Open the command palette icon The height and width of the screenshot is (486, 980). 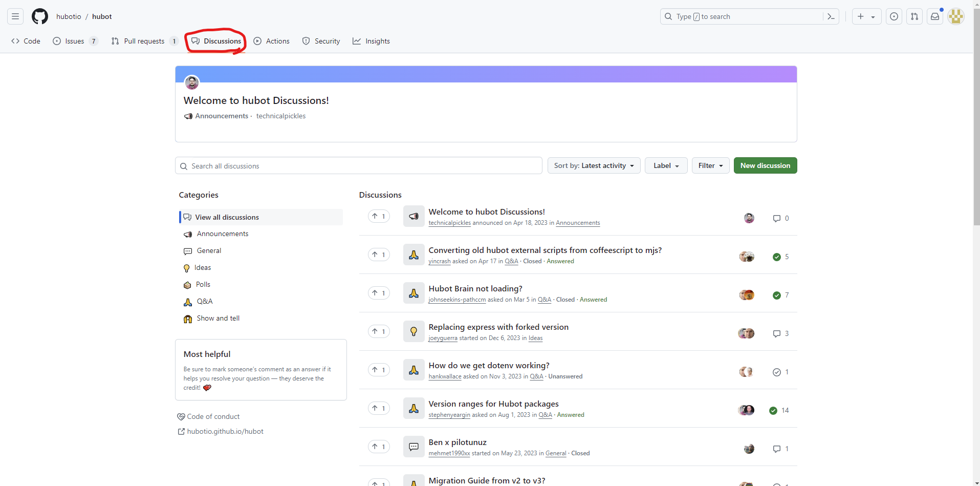831,16
